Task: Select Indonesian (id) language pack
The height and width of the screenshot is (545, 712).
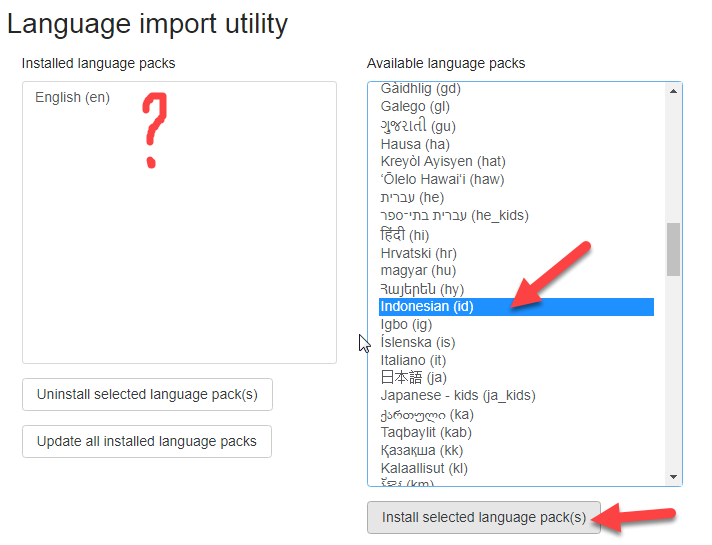Action: 427,307
